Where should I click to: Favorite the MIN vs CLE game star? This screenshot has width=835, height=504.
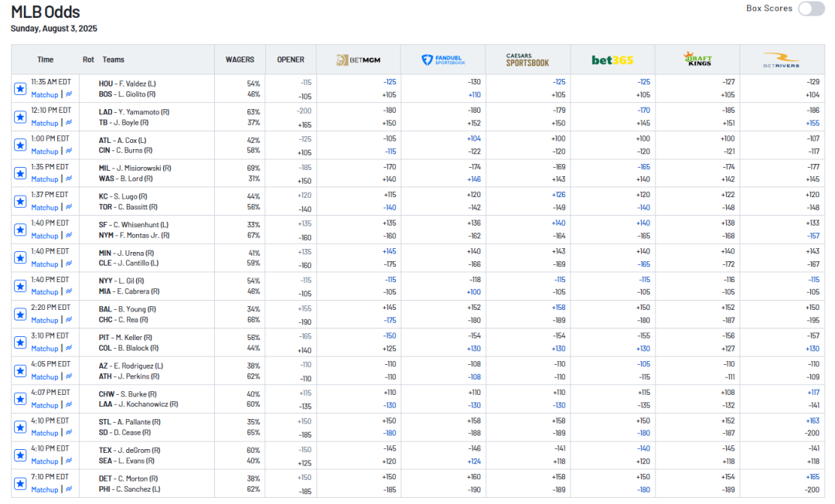[x=20, y=258]
